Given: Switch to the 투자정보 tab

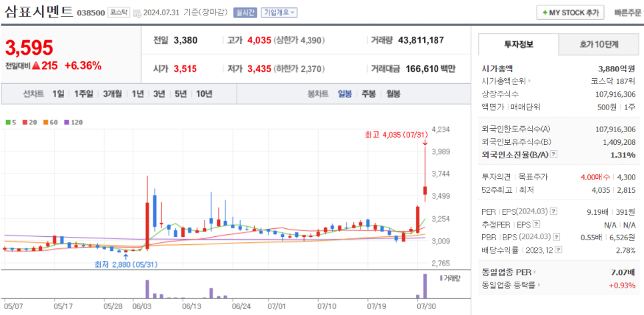Looking at the screenshot, I should pyautogui.click(x=519, y=45).
